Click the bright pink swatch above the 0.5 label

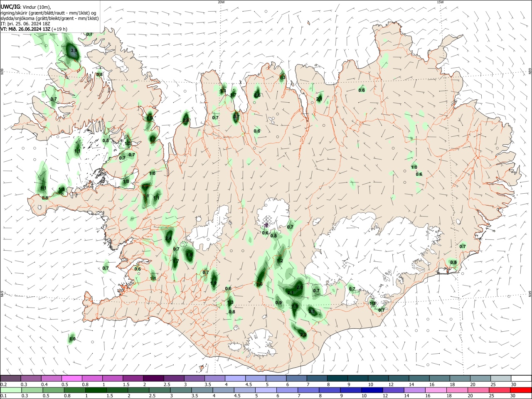coord(71,378)
